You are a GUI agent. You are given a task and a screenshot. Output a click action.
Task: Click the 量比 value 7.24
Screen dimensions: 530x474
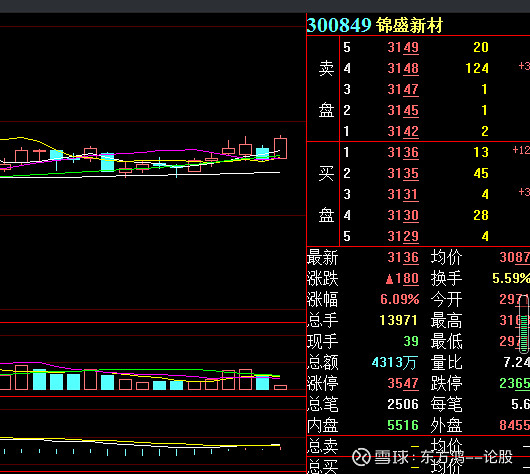tap(516, 362)
